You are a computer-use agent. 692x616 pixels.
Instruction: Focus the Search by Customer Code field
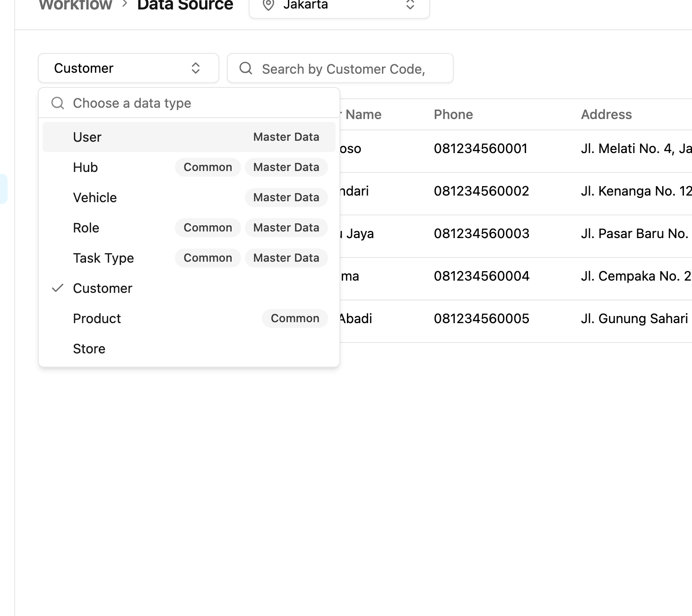point(340,68)
